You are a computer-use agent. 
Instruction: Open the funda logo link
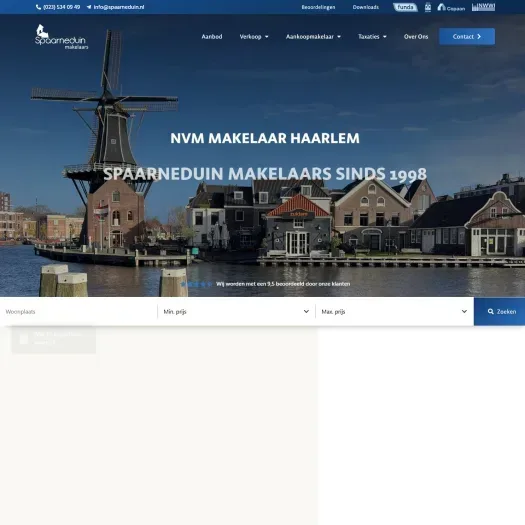pos(405,7)
